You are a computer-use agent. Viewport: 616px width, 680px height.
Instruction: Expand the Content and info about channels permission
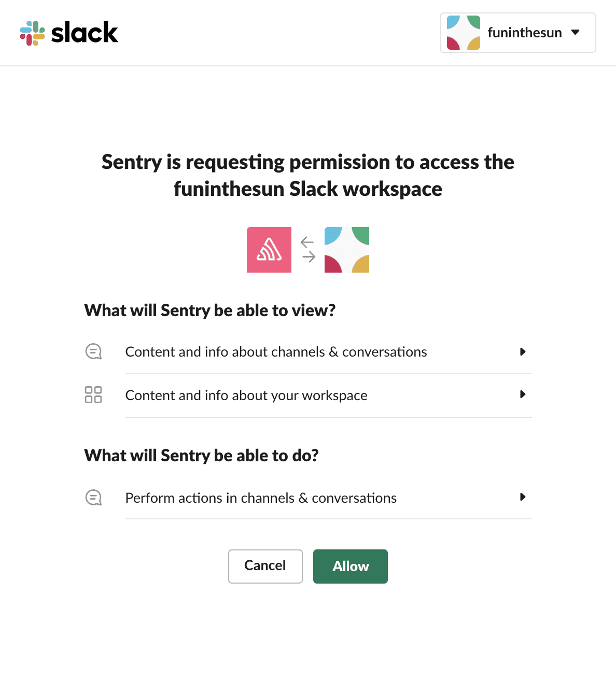pos(523,352)
